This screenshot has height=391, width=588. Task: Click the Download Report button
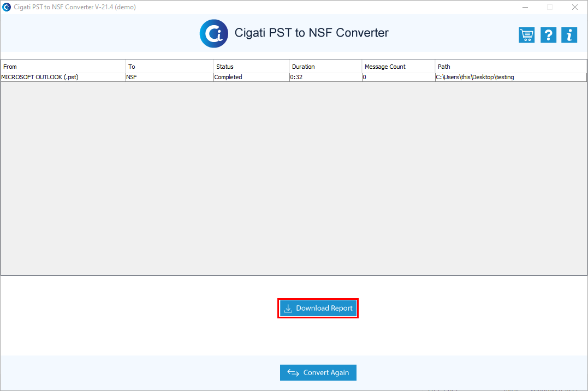[x=318, y=308]
